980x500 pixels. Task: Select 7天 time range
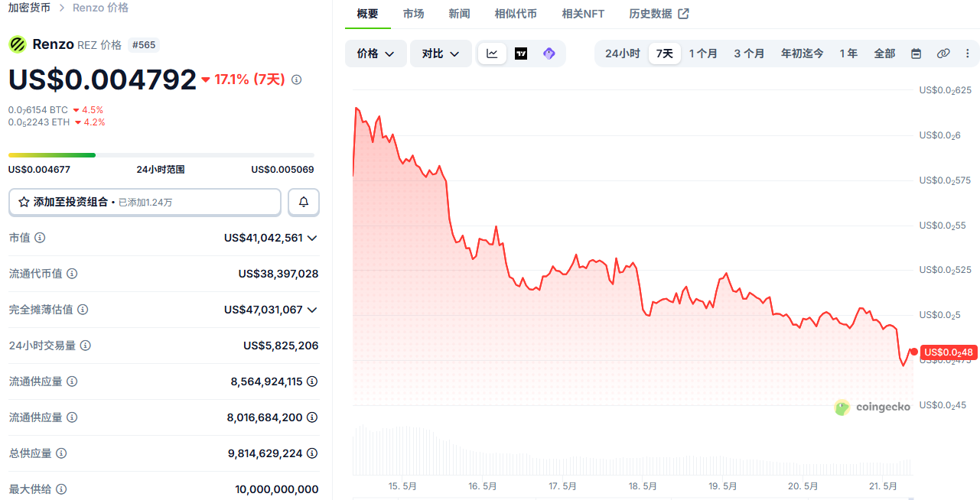(x=665, y=54)
